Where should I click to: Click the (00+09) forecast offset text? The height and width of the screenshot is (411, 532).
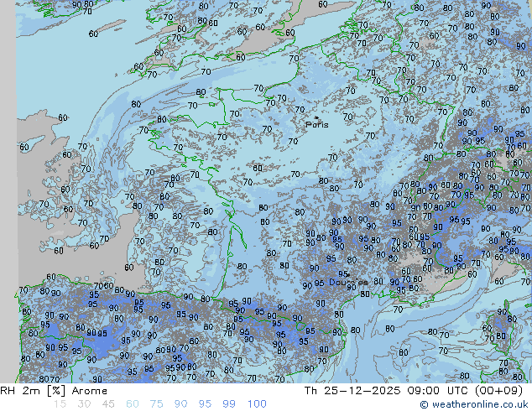tap(498, 391)
